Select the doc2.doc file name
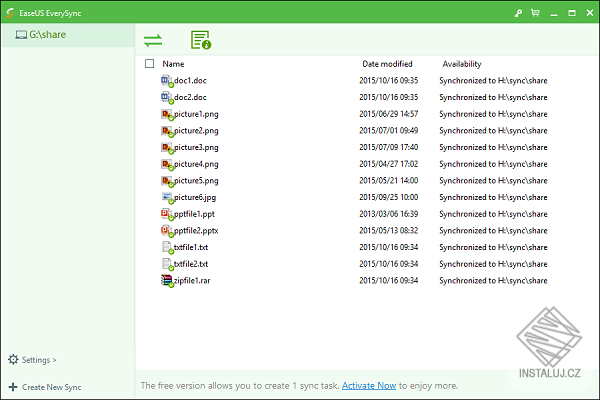600x400 pixels. tap(190, 98)
